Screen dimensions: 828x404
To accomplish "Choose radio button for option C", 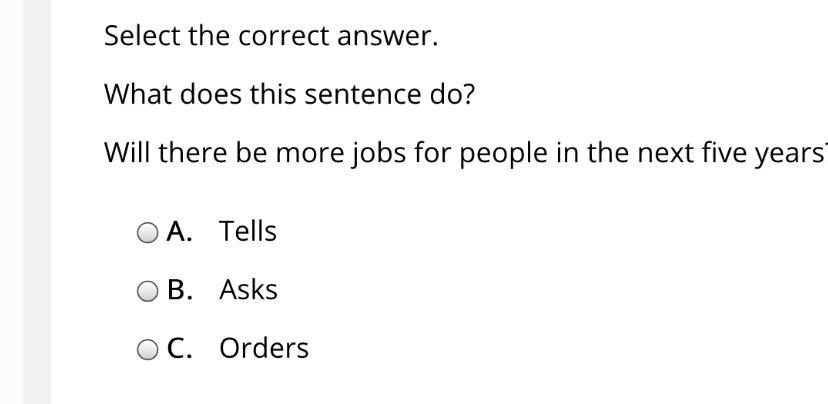I will click(x=147, y=350).
